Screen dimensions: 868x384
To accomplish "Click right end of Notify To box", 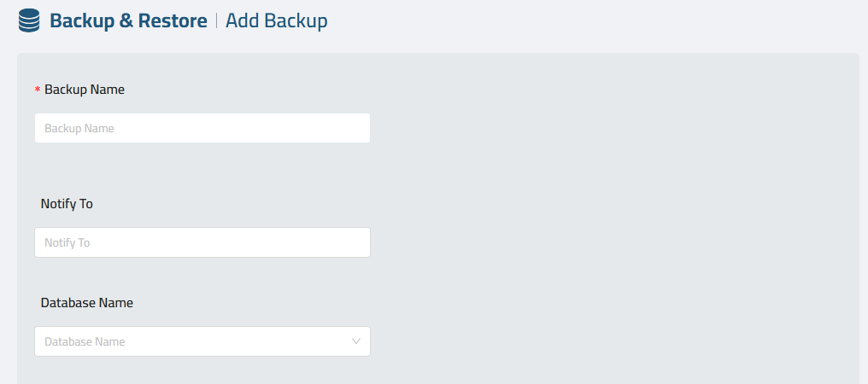I will point(360,242).
